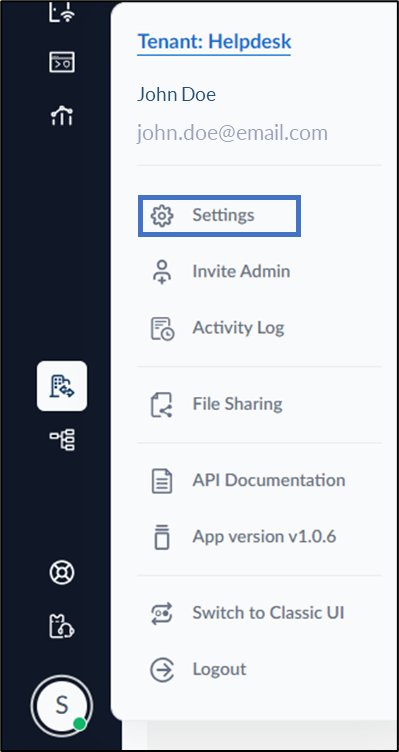Viewport: 399px width, 752px height.
Task: Log out via the Logout entry
Action: (x=219, y=669)
